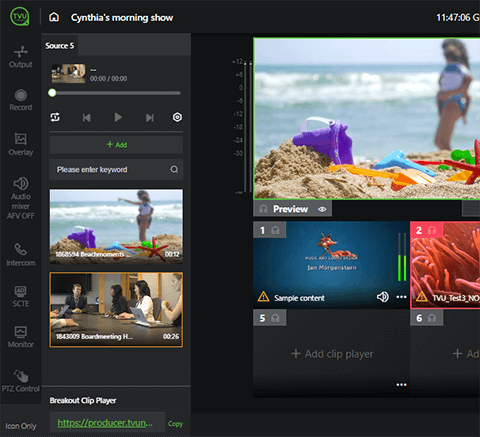Open the Output panel
The height and width of the screenshot is (437, 480).
tap(21, 57)
